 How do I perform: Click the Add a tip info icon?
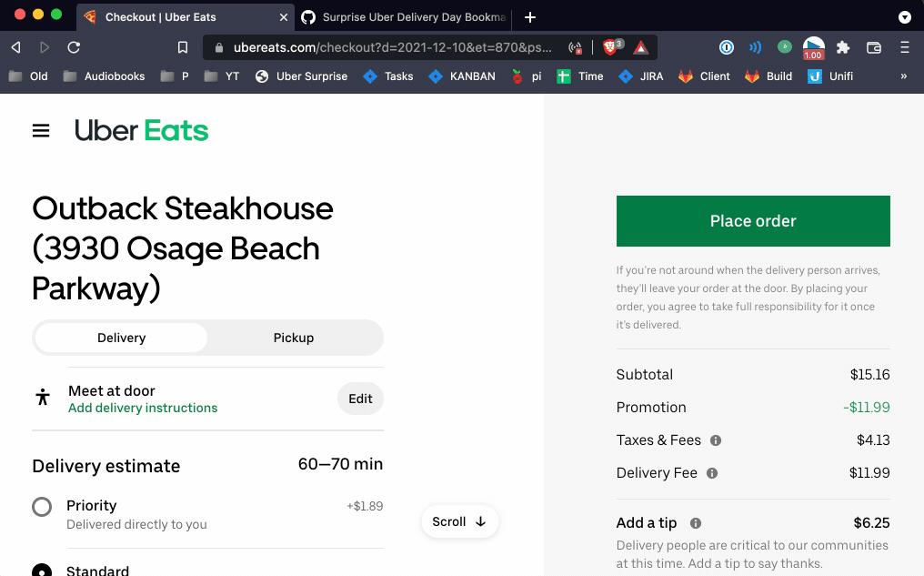(x=696, y=523)
